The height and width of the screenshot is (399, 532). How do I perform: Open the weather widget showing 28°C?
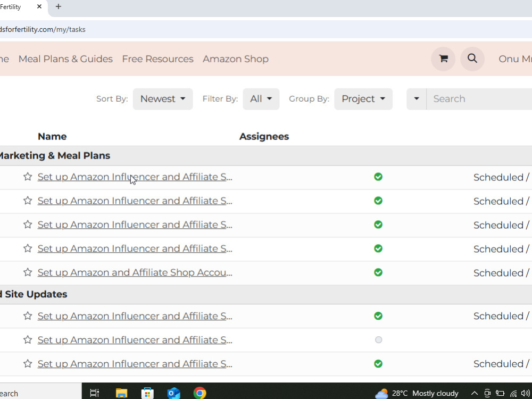click(x=417, y=393)
